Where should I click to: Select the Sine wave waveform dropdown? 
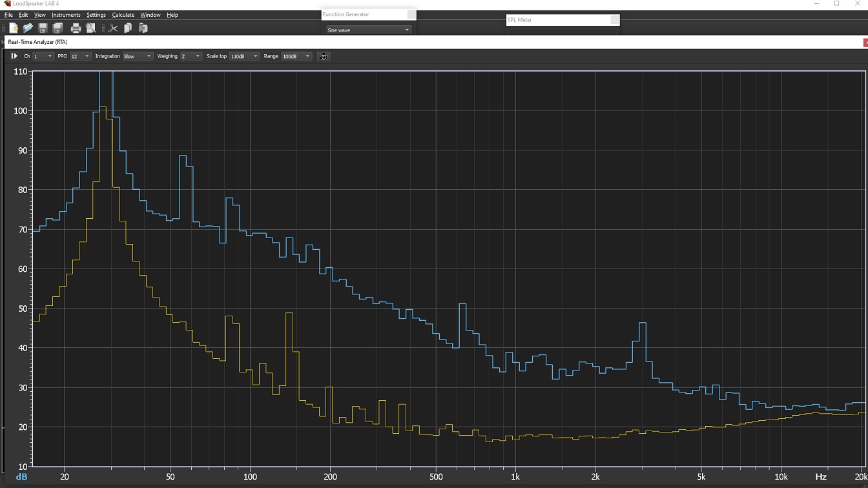tap(368, 30)
